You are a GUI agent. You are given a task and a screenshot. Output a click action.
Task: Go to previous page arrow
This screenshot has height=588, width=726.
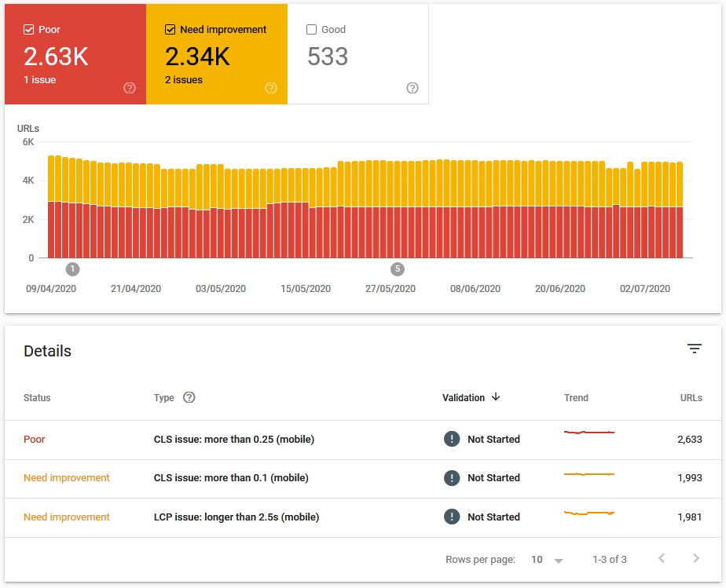(662, 559)
